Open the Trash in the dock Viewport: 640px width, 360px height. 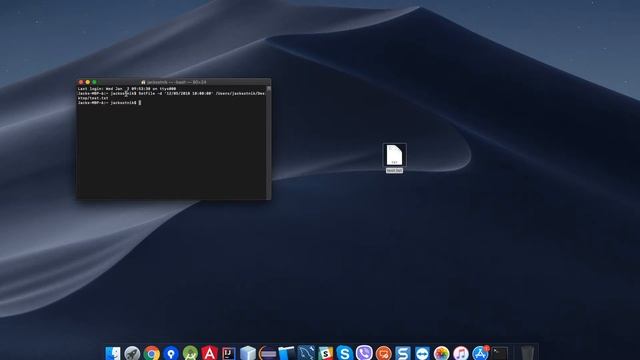click(527, 353)
